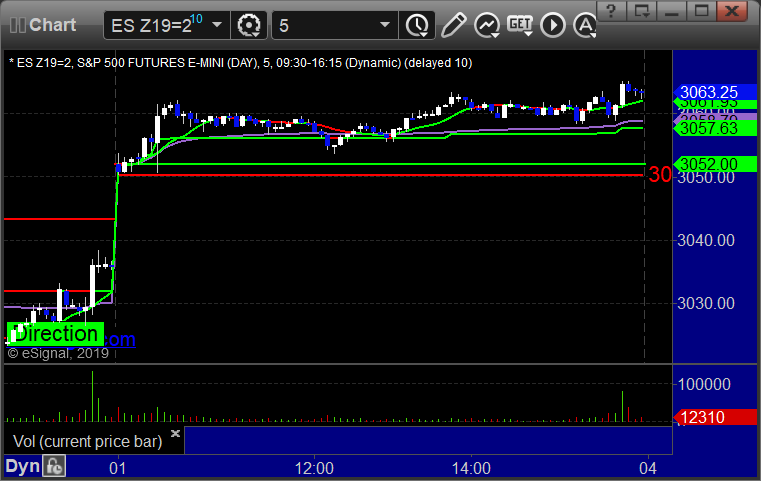Click the 3050.00 price axis label
761x481 pixels.
point(706,178)
